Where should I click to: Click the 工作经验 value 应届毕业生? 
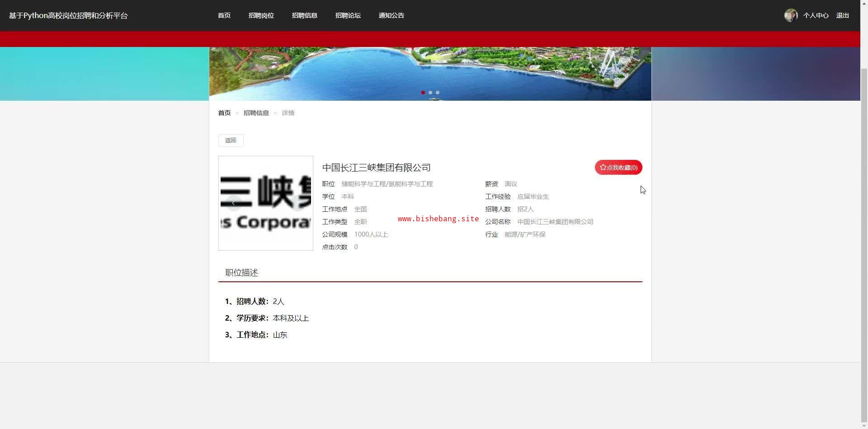pos(533,196)
